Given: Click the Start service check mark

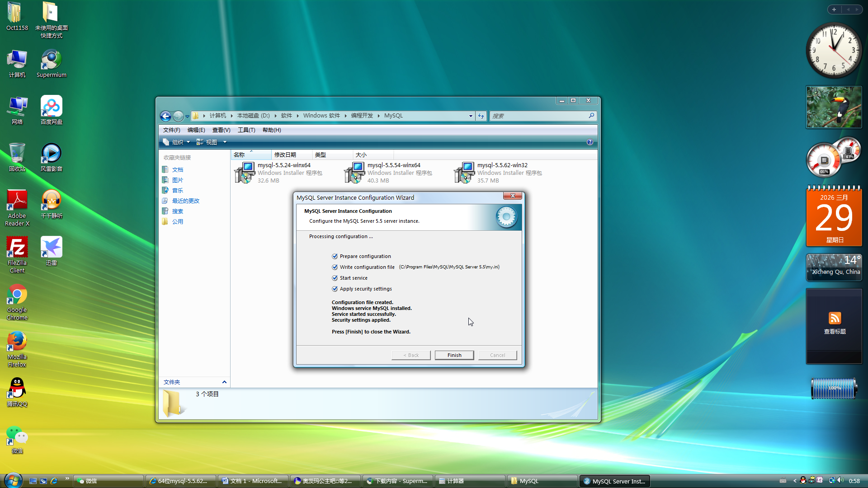Looking at the screenshot, I should (x=335, y=278).
